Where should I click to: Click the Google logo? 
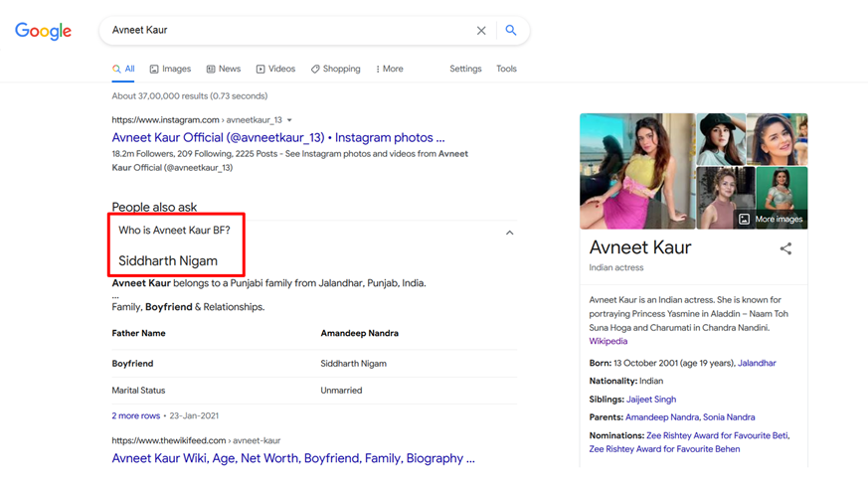click(43, 31)
